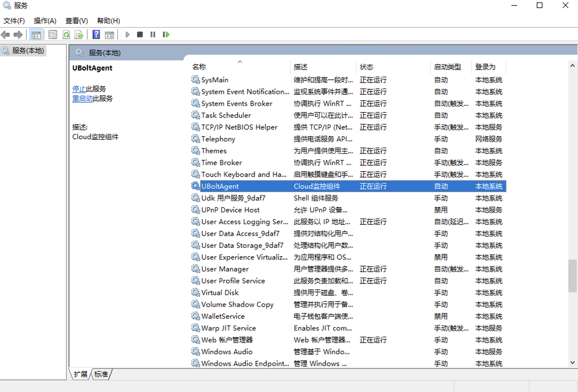Toggle the show/hide console tree icon
578x392 pixels.
coord(36,35)
